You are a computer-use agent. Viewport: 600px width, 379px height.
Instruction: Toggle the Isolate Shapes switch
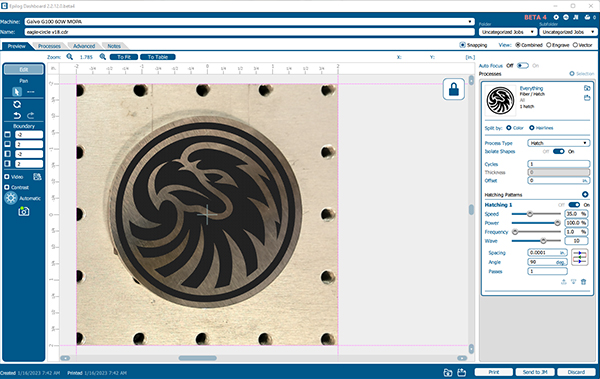(559, 152)
